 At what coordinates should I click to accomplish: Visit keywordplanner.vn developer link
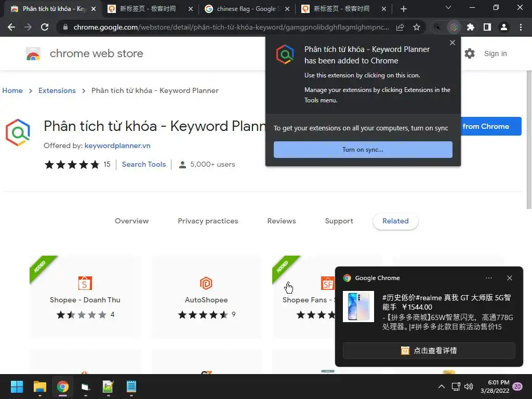click(x=117, y=145)
